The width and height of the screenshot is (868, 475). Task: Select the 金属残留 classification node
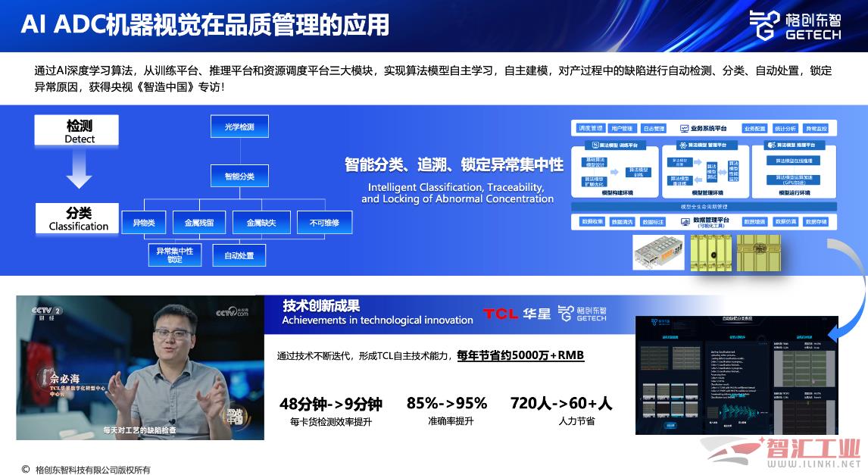[199, 223]
